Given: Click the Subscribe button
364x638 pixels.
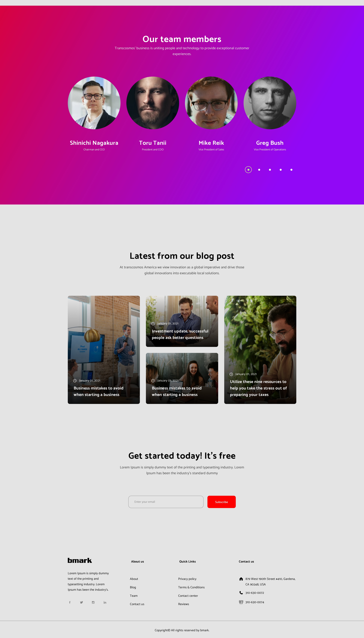Looking at the screenshot, I should coord(222,502).
